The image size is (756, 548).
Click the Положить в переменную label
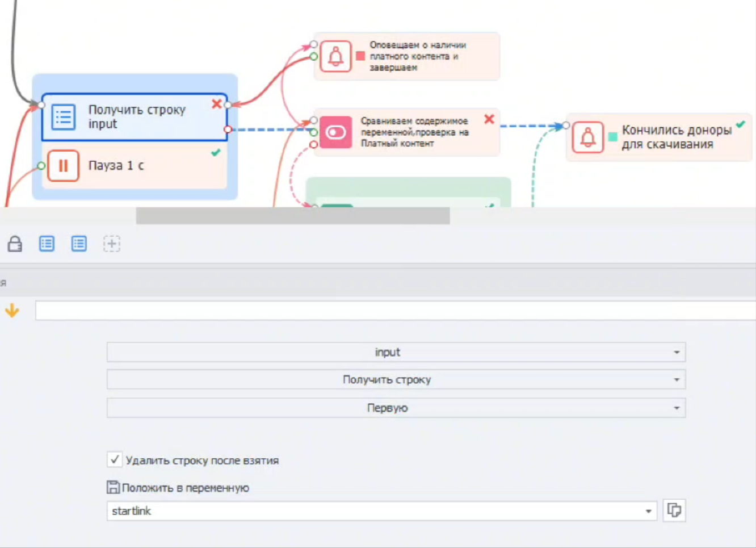186,488
